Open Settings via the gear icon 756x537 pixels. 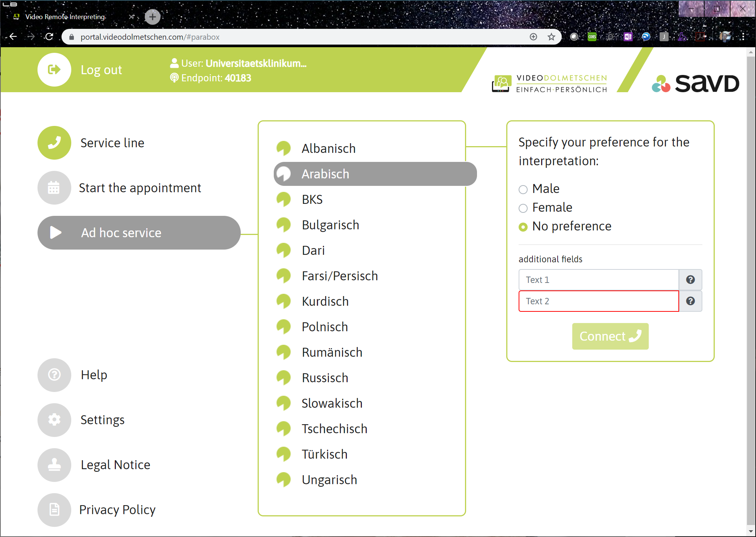54,420
